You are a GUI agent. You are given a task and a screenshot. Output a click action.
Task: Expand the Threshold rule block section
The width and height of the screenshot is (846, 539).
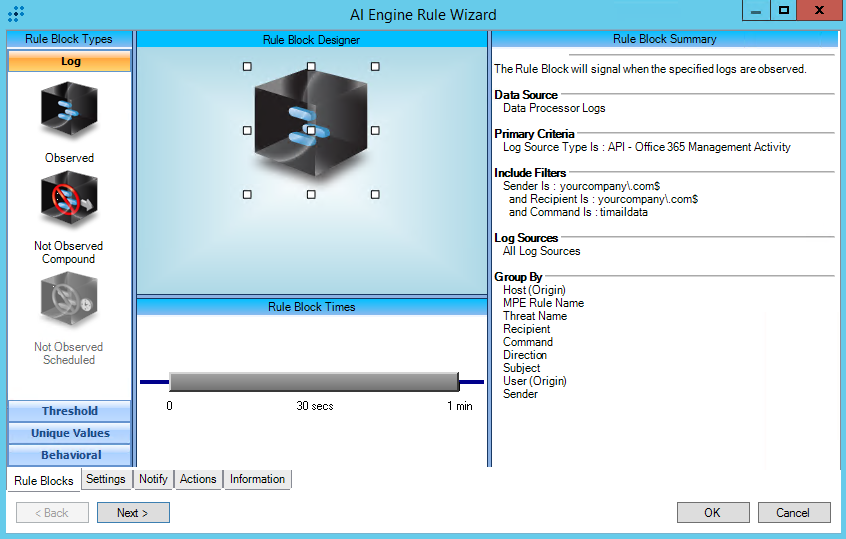click(70, 411)
